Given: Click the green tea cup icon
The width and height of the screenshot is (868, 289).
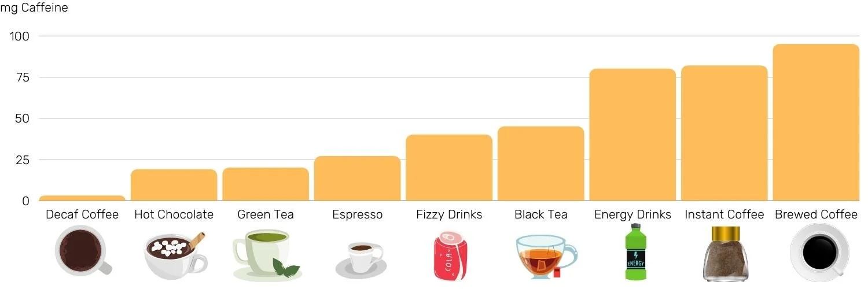Looking at the screenshot, I should click(x=266, y=255).
